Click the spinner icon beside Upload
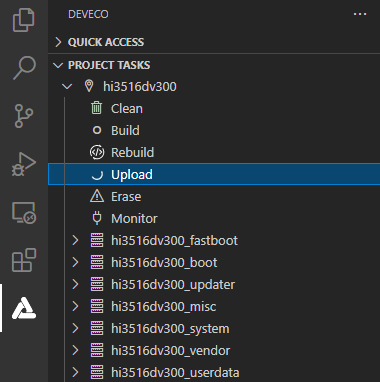Screen dimensions: 380x382 tap(97, 174)
